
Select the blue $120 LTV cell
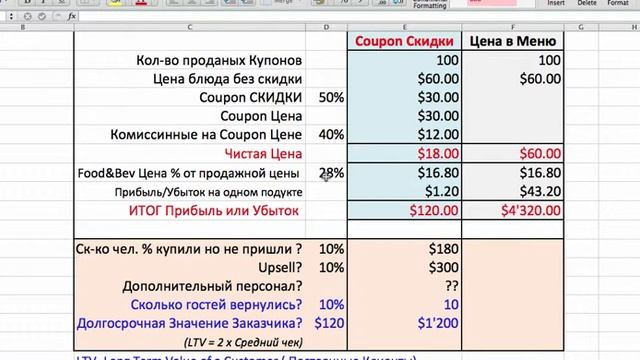pos(326,323)
